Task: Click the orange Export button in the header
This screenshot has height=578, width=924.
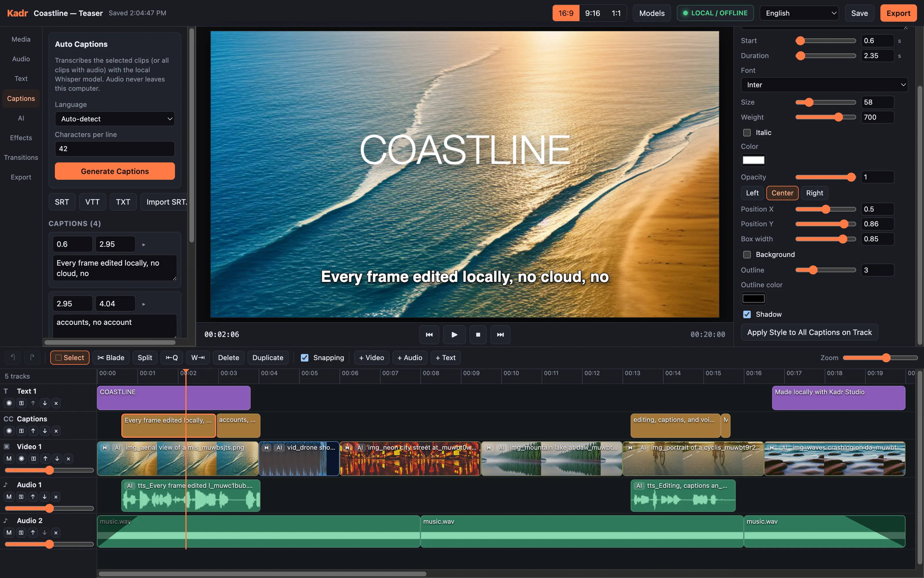Action: point(898,13)
